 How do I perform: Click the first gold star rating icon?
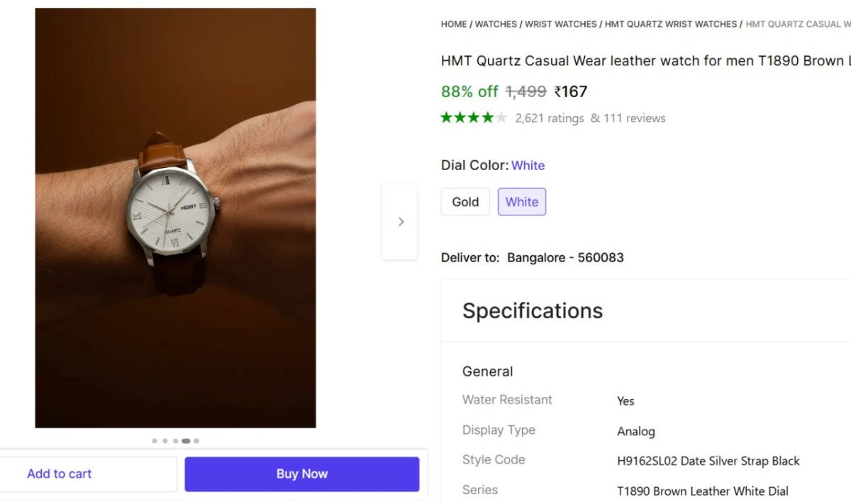click(446, 118)
